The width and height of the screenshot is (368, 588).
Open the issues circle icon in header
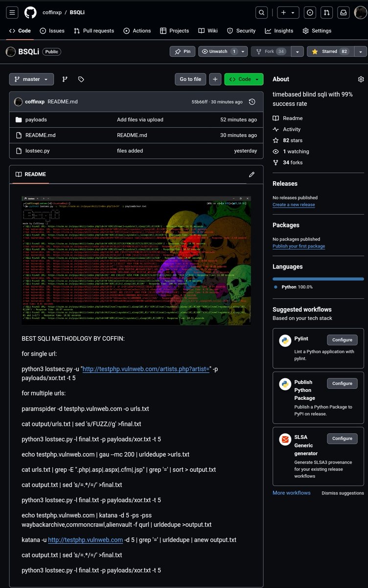click(310, 12)
